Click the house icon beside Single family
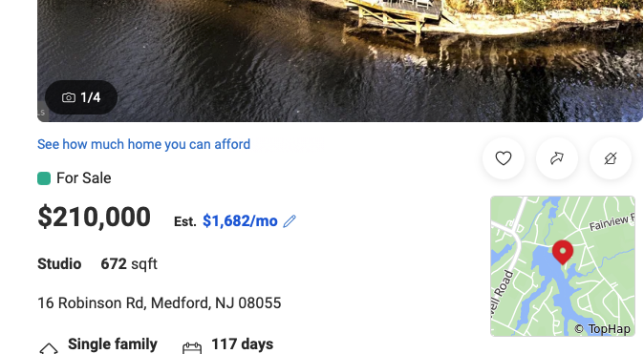 pos(49,348)
